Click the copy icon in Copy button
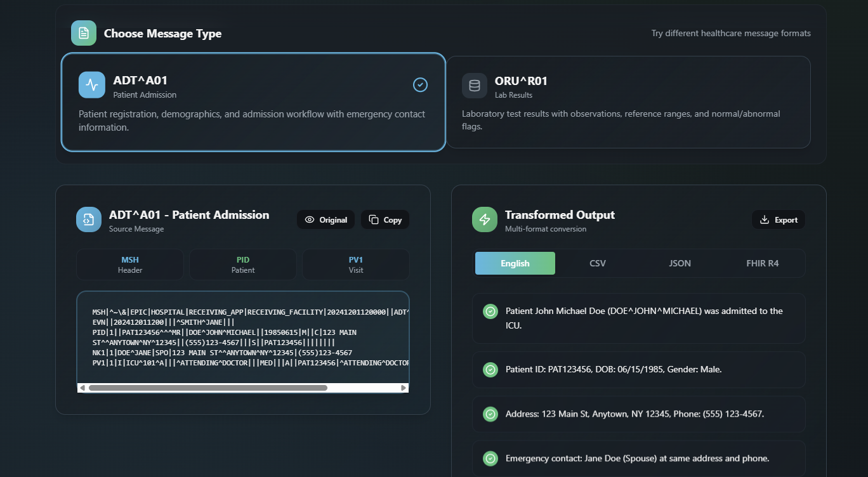The height and width of the screenshot is (477, 868). click(x=374, y=219)
